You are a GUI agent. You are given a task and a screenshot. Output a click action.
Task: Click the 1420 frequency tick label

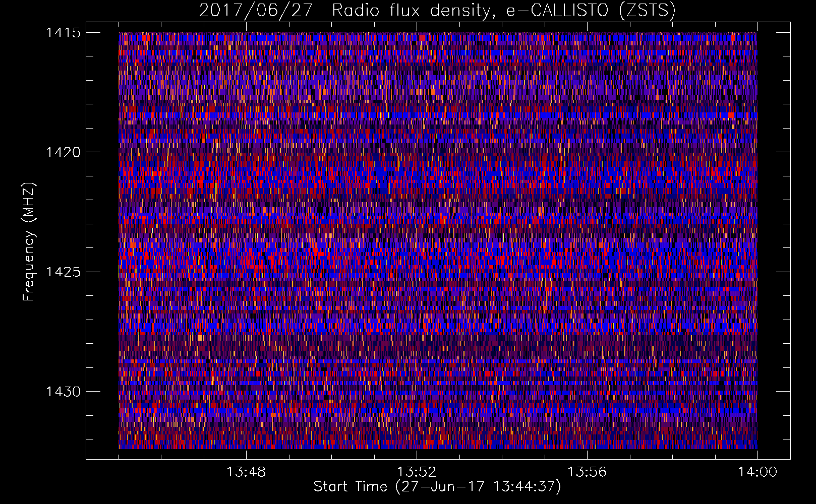[64, 152]
